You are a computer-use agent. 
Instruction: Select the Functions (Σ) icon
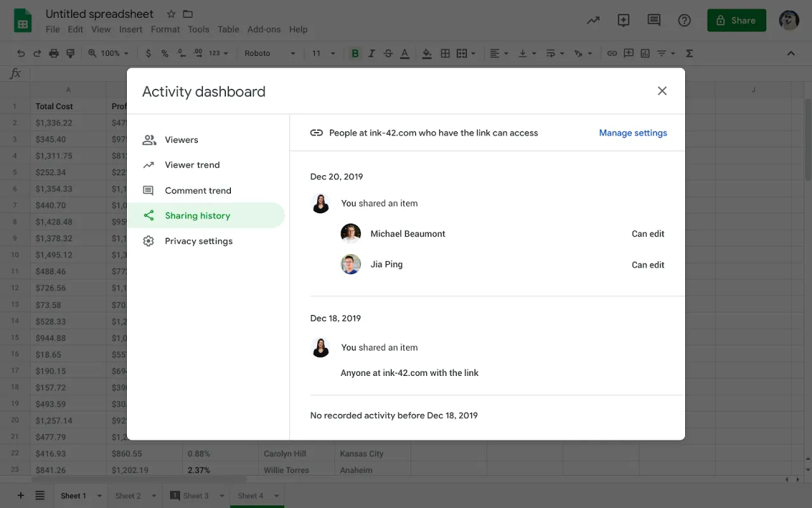(689, 53)
